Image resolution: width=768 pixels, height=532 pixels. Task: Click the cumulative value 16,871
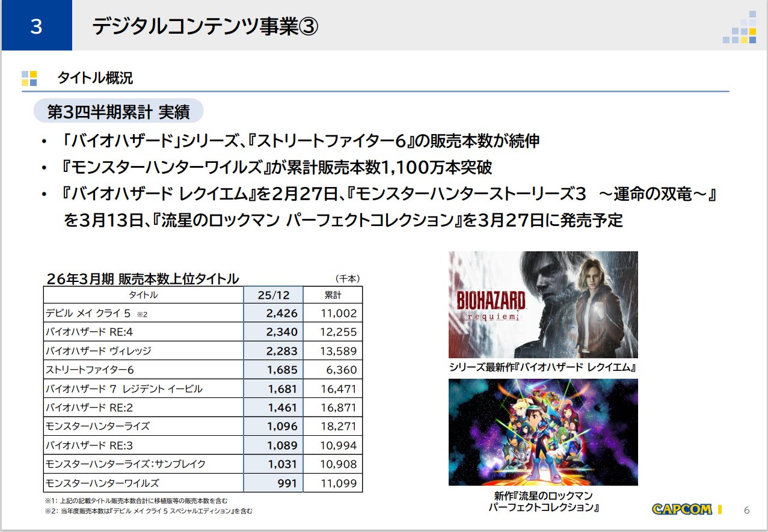[x=339, y=408]
